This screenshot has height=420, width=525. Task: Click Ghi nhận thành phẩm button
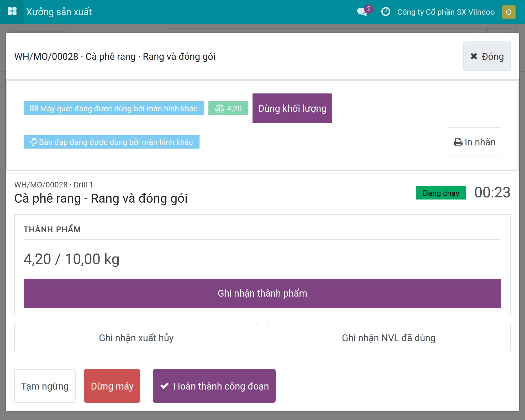click(262, 293)
